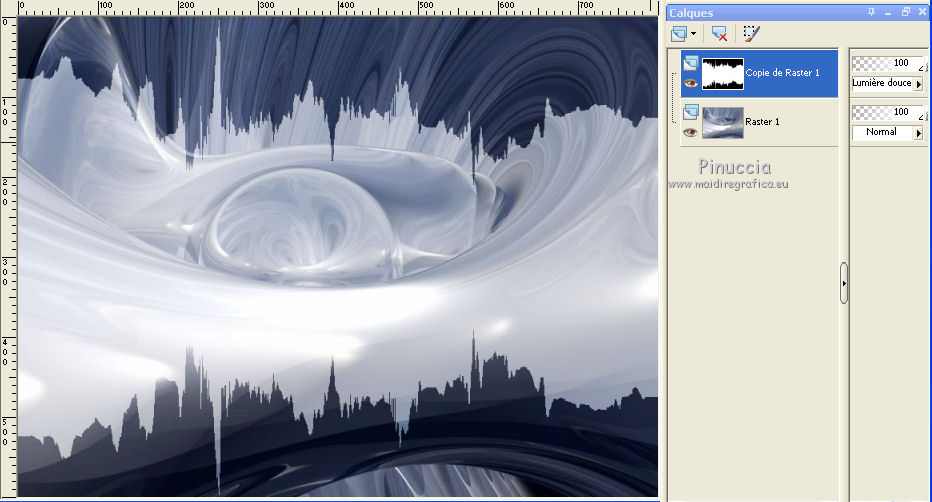Adjust the opacity slider of Copie de Raster 1
The width and height of the screenshot is (932, 502).
(x=889, y=63)
